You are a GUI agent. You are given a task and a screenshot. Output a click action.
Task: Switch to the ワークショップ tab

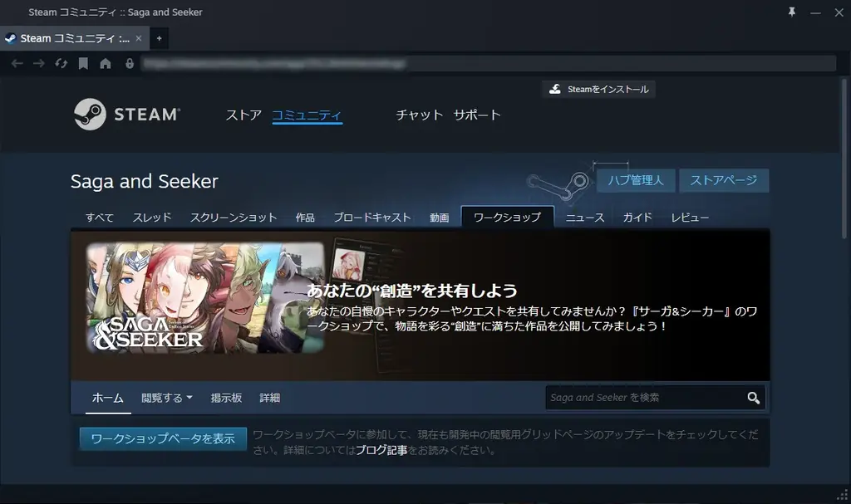click(x=507, y=217)
